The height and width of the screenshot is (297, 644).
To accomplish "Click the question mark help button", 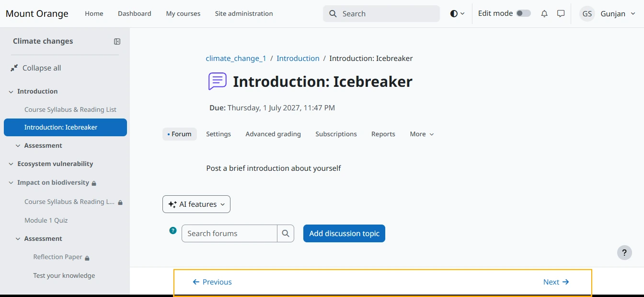I will coord(624,252).
